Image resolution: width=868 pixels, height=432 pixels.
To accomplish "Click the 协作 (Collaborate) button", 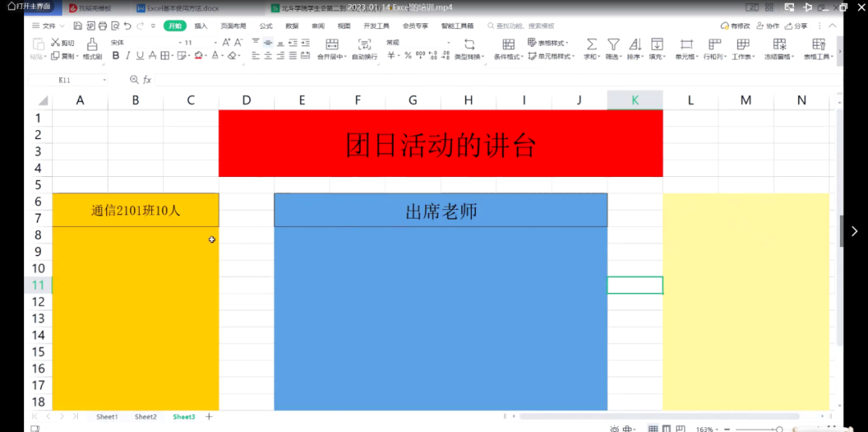I will tap(768, 27).
